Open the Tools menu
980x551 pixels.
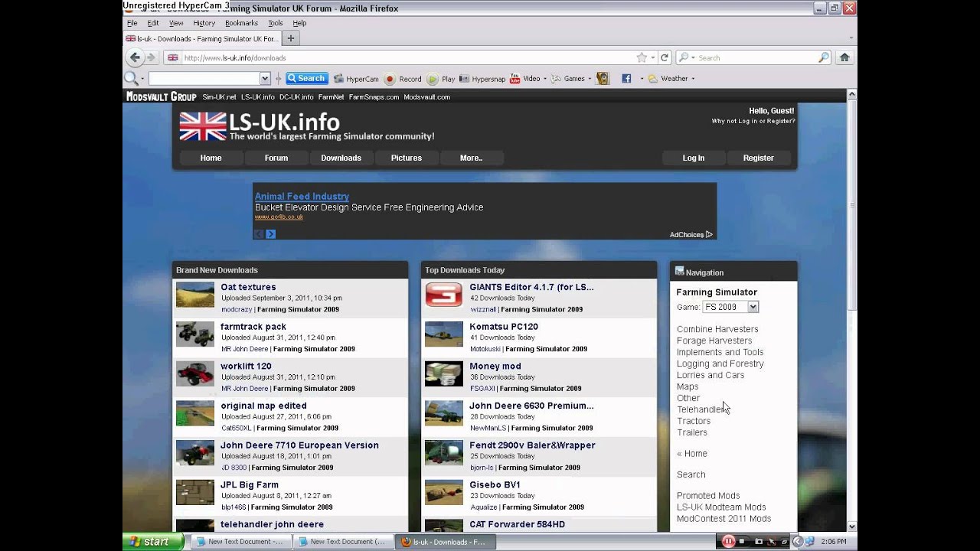[275, 23]
